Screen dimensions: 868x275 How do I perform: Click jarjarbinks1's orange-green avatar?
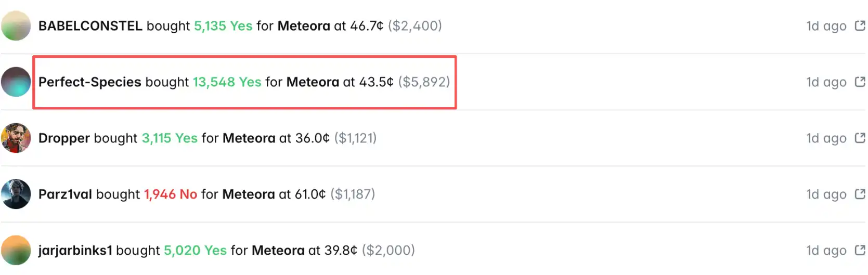point(16,250)
